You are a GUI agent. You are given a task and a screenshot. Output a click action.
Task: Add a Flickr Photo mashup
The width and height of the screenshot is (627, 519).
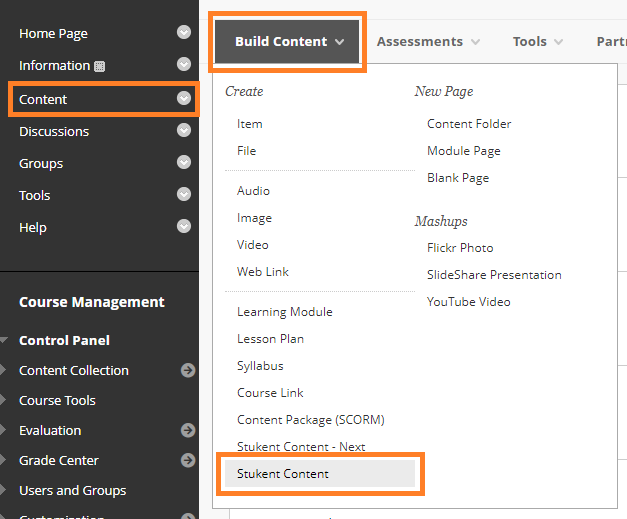[x=460, y=248]
